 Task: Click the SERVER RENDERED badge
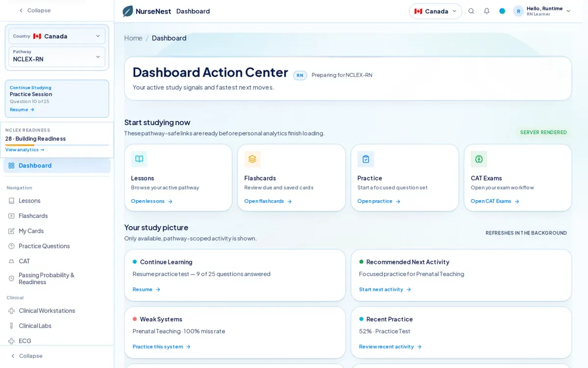(543, 132)
